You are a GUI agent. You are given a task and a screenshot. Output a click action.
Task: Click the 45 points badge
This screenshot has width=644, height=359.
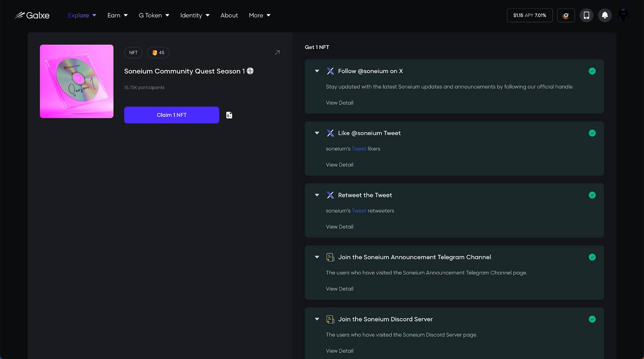[158, 53]
